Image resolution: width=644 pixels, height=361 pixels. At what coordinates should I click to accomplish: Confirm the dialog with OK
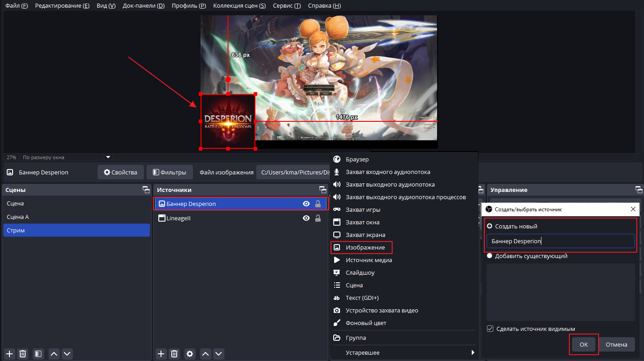(x=584, y=344)
